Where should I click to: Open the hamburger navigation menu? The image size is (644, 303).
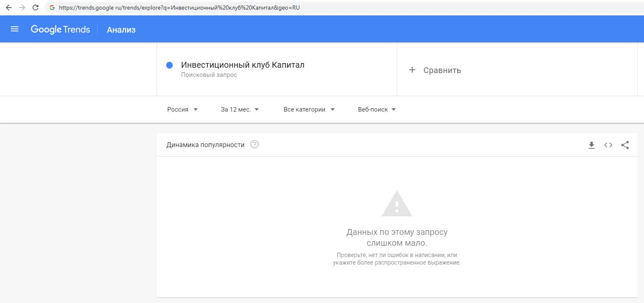tap(15, 29)
